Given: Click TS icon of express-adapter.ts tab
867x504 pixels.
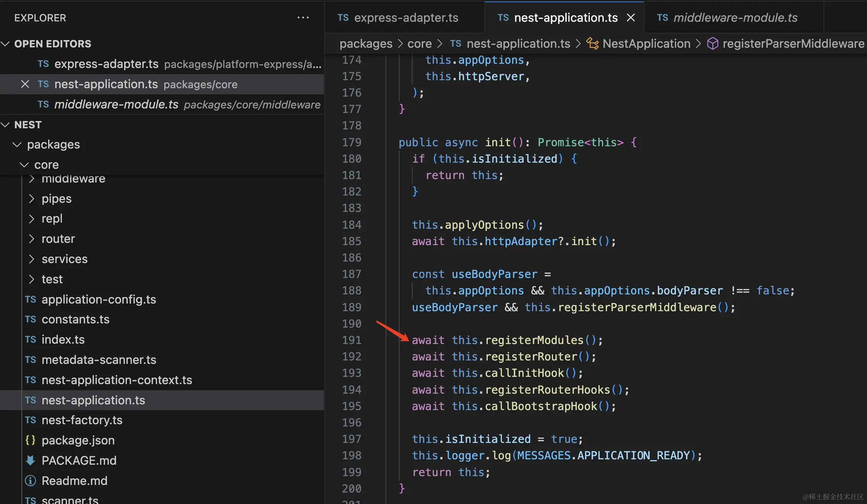Looking at the screenshot, I should (343, 18).
